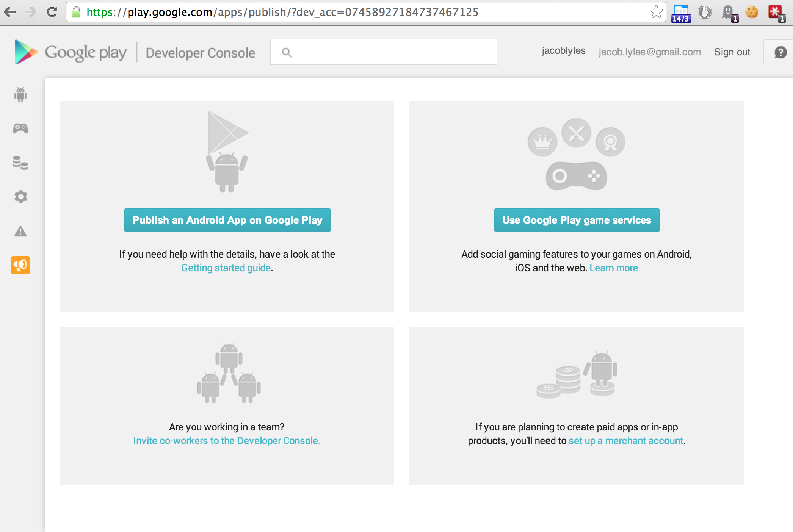793x532 pixels.
Task: Click the hand stop extension icon
Action: click(705, 12)
